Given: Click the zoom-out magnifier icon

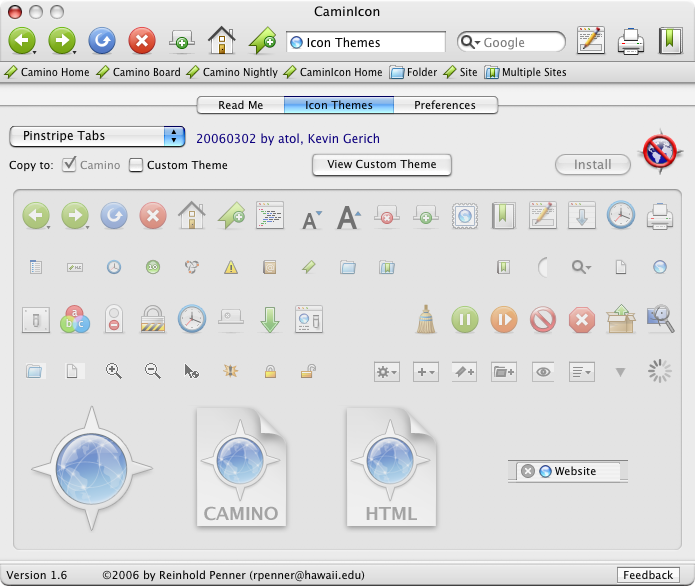Looking at the screenshot, I should coord(152,371).
